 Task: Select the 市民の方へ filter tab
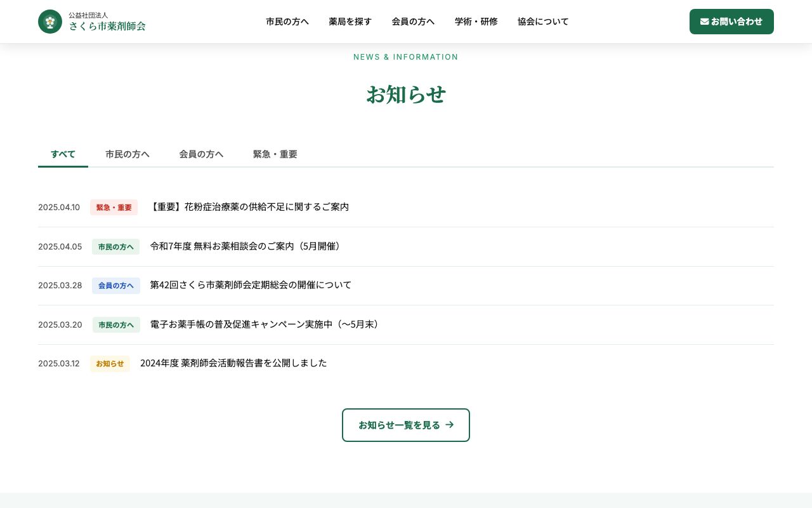128,154
